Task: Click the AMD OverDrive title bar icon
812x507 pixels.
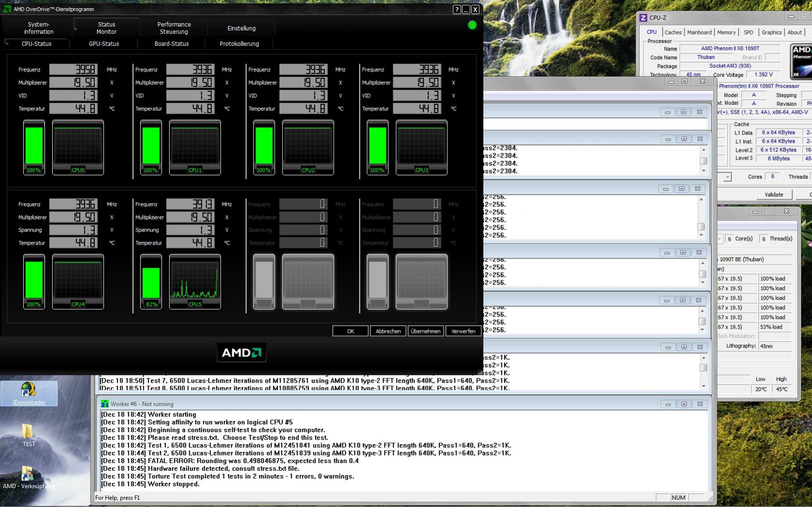Action: [7, 9]
